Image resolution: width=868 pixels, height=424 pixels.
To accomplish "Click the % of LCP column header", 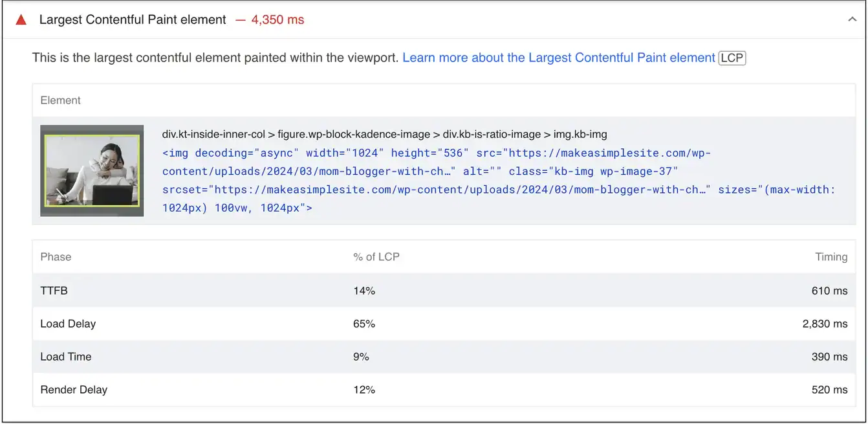I will click(x=376, y=257).
